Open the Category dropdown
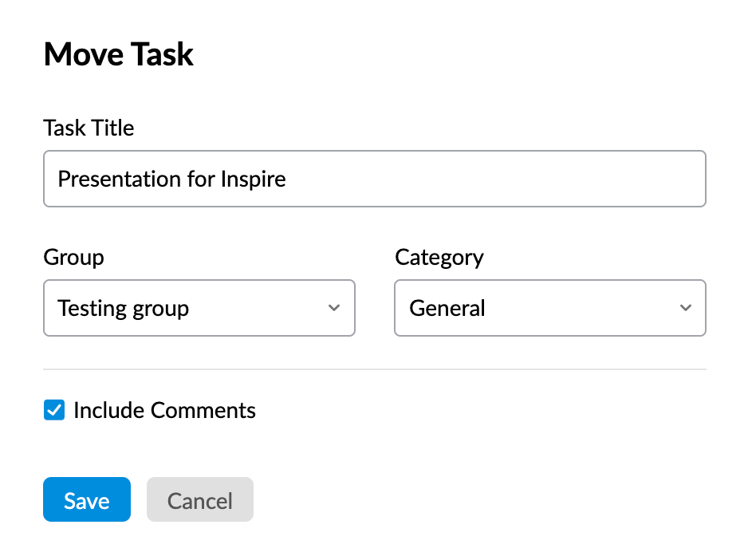The image size is (748, 560). tap(550, 308)
